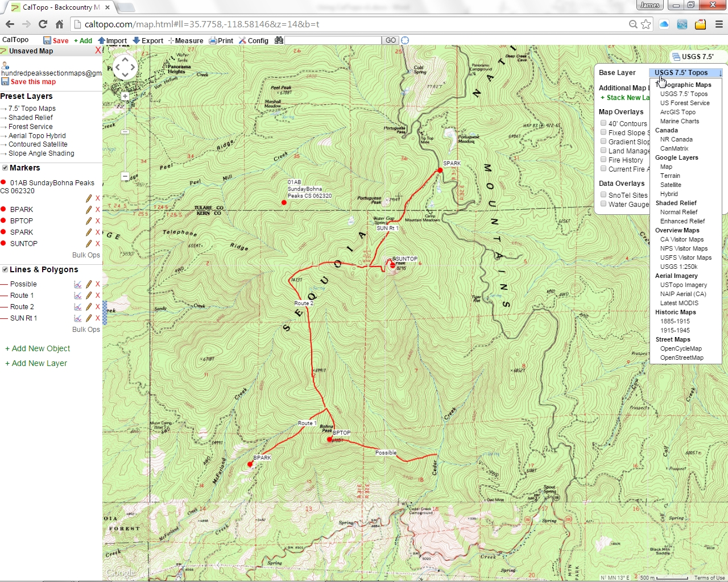Select OpenStreetMap from the street maps list
This screenshot has height=582, width=728.
tap(682, 357)
